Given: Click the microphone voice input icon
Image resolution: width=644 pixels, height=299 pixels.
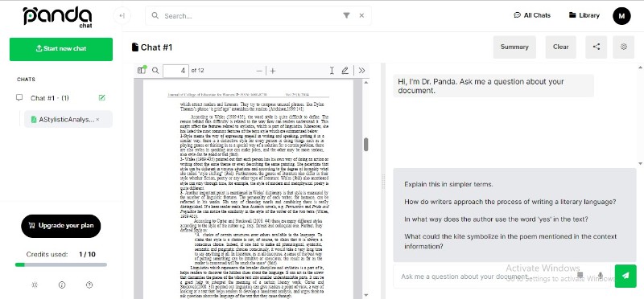Looking at the screenshot, I should (x=600, y=275).
